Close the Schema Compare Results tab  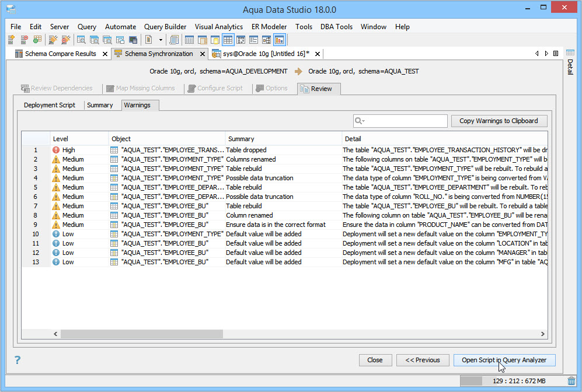pos(105,54)
